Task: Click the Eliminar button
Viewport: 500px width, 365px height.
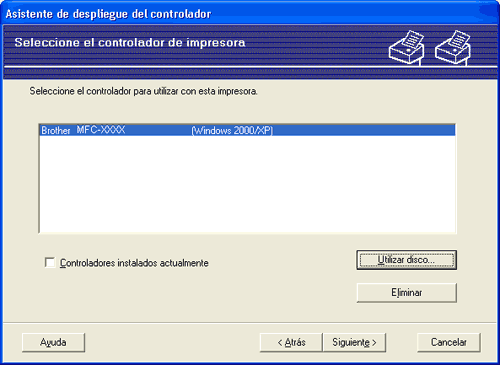Action: point(406,293)
